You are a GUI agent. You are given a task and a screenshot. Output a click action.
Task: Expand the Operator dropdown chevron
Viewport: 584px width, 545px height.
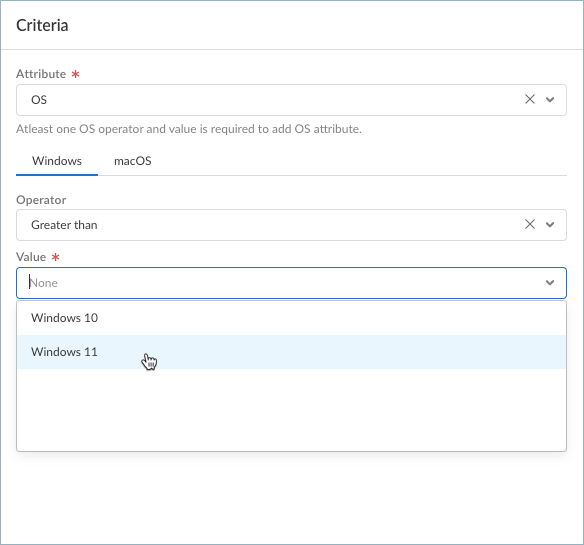pyautogui.click(x=550, y=225)
